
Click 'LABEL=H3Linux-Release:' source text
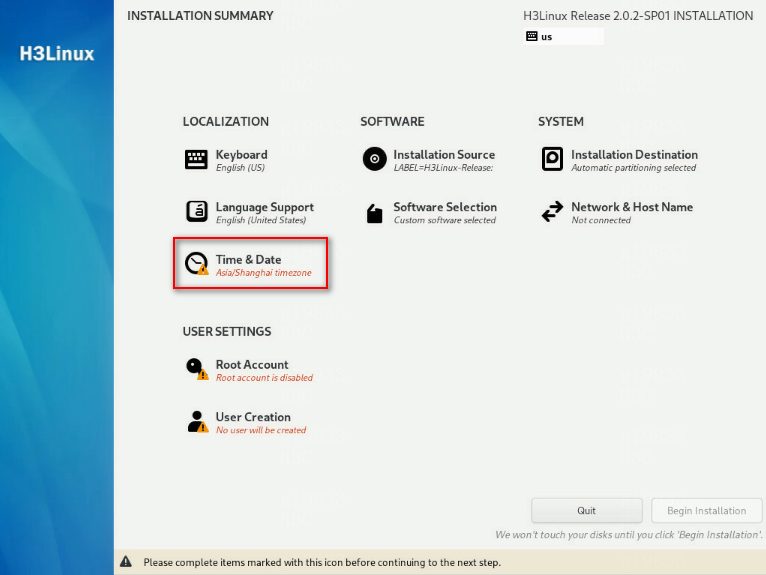443,168
